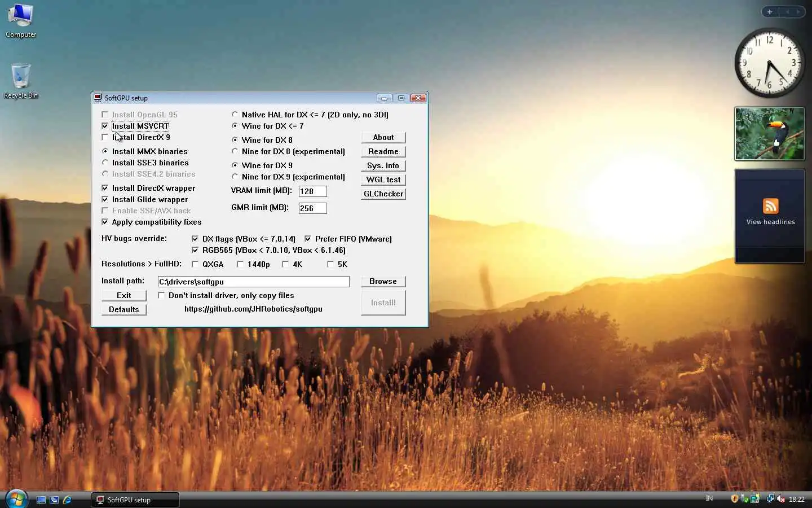Select Wine for DX 8 radio button
The width and height of the screenshot is (812, 508).
235,140
